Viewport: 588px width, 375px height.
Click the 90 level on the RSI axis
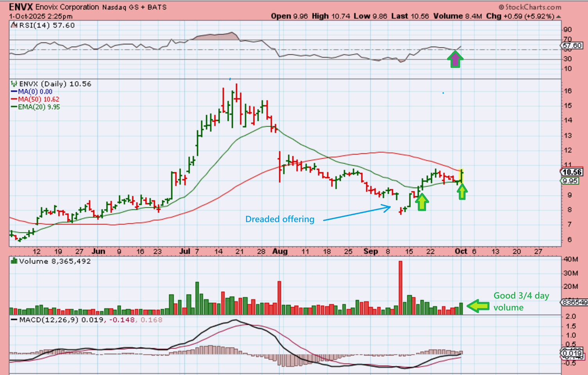coord(568,30)
